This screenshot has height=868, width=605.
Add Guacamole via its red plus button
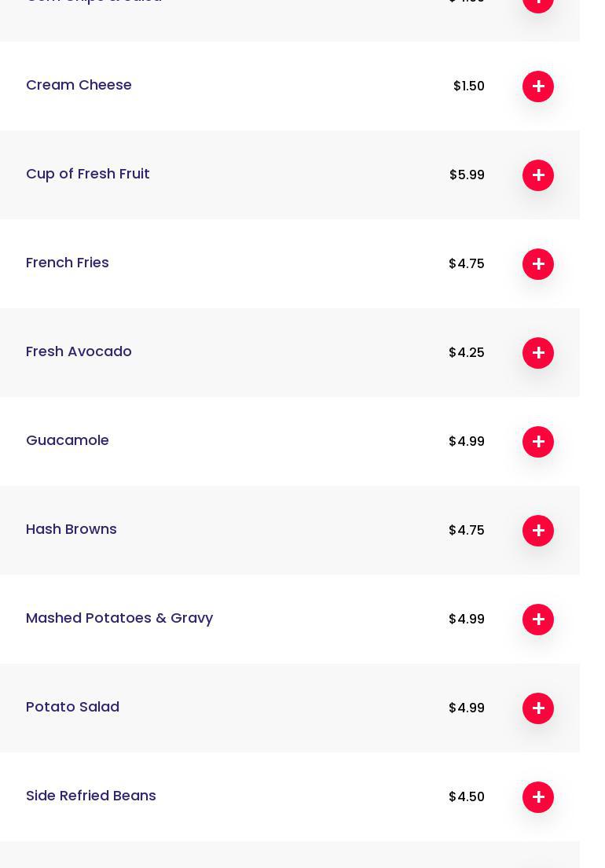pos(538,442)
